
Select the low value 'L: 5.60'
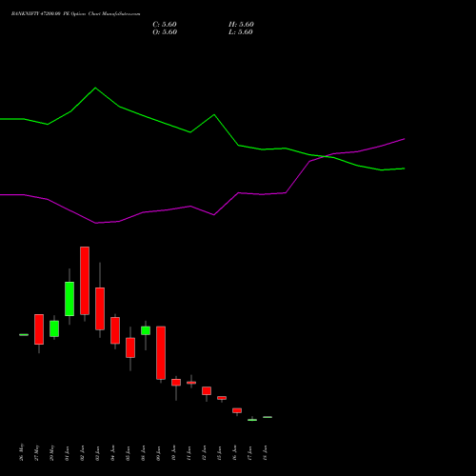241,31
